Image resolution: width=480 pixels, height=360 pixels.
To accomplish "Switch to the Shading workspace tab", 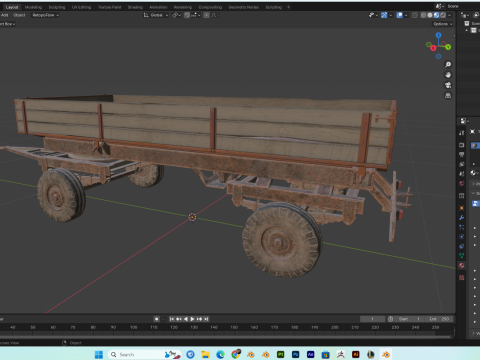I will [135, 7].
